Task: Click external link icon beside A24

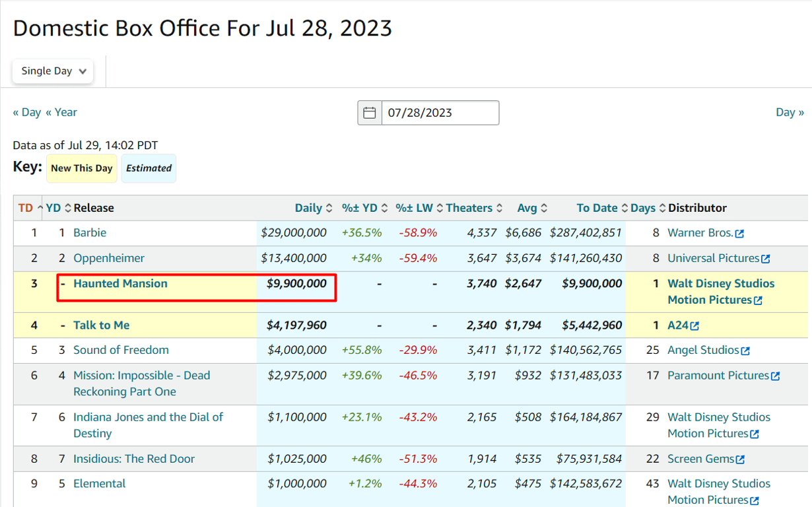Action: point(694,326)
